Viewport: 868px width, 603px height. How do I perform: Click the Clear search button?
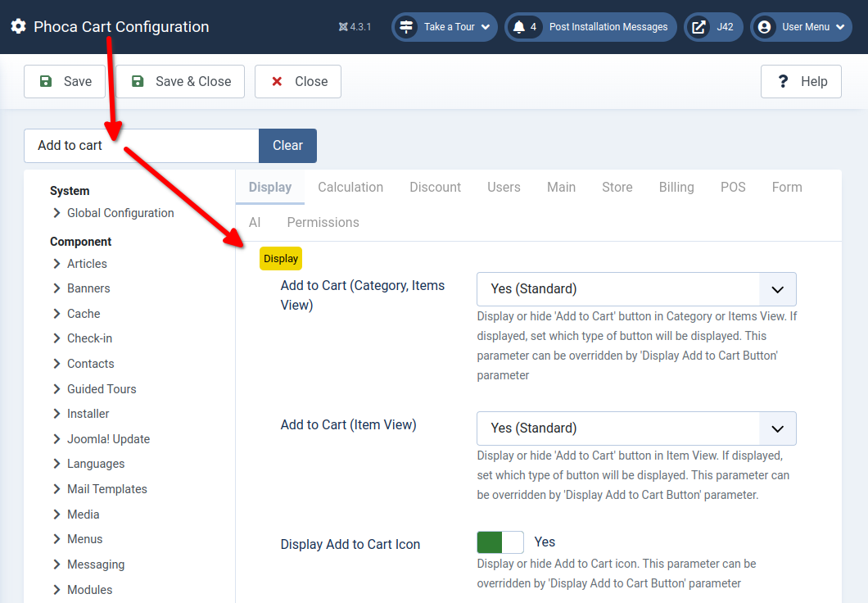[288, 146]
